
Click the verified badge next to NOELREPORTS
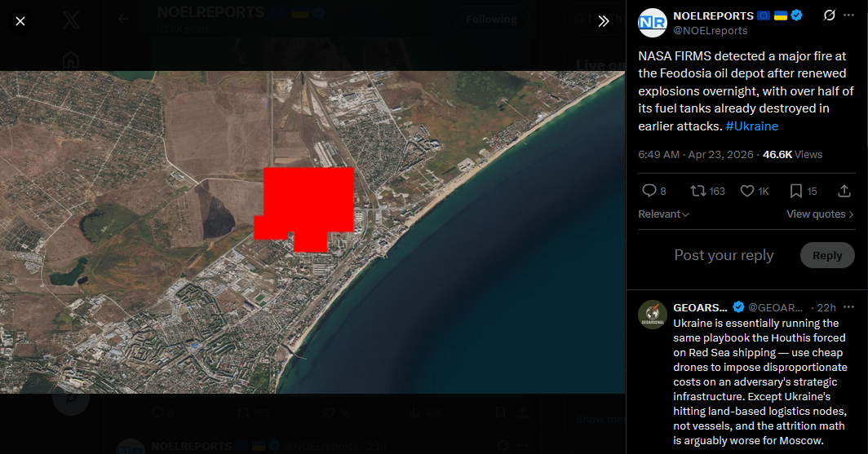click(796, 15)
